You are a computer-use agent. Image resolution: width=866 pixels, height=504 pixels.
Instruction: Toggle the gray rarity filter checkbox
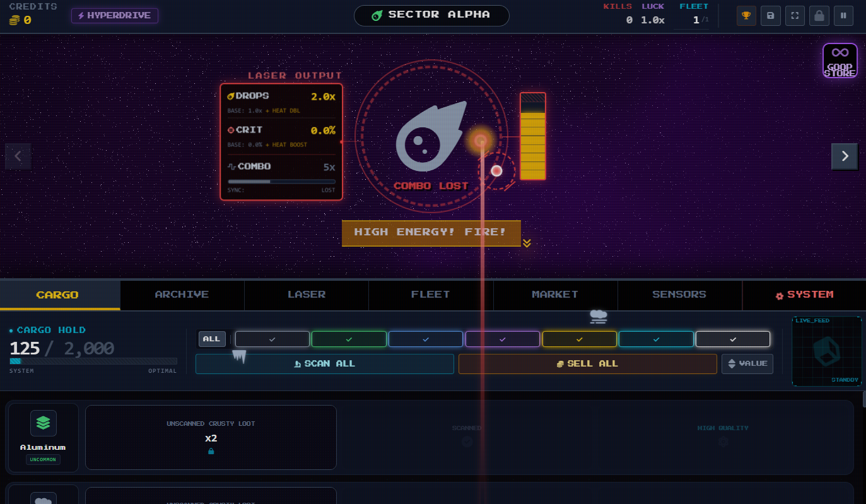click(x=272, y=339)
